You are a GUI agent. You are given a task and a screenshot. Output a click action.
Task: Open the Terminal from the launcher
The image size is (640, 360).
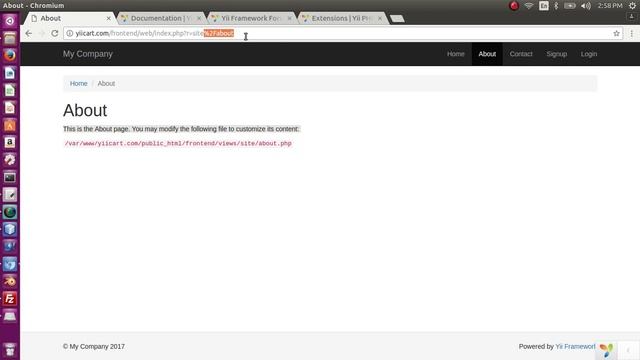point(10,177)
